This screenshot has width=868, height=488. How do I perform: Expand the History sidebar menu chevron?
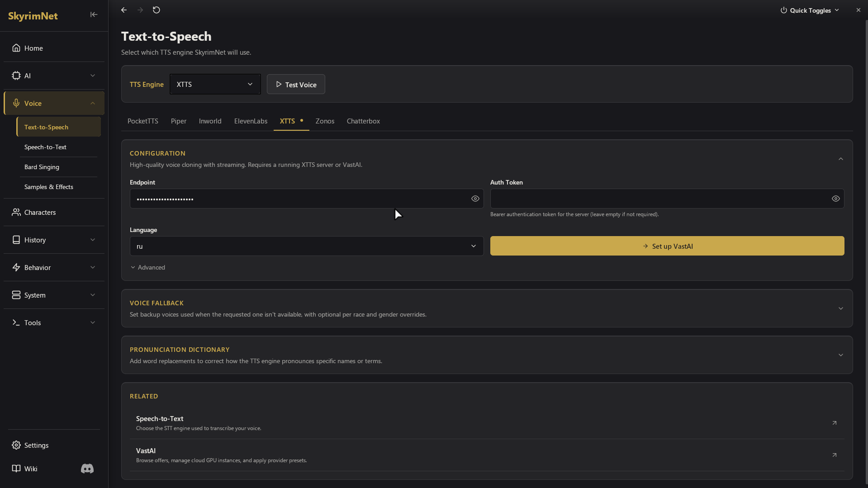[x=93, y=240]
